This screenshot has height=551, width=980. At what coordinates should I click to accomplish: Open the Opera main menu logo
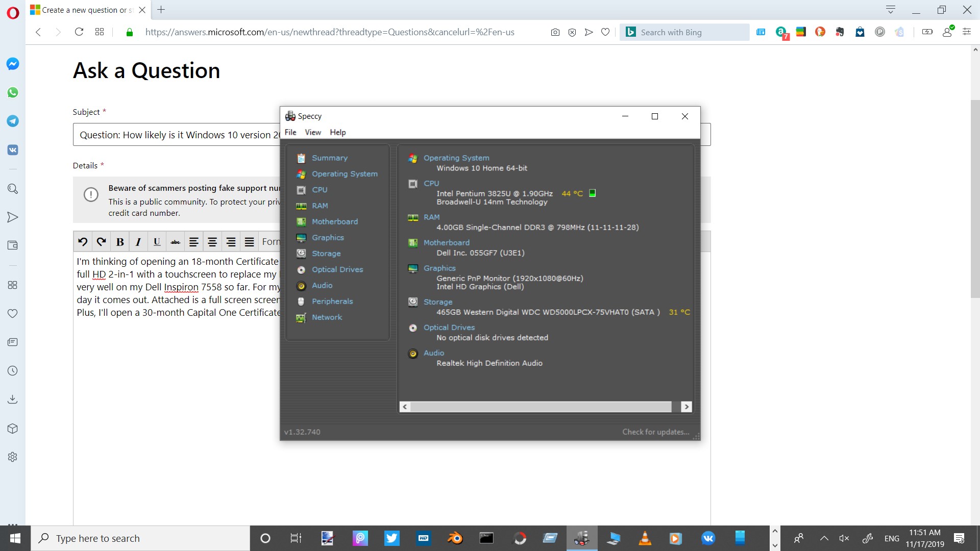coord(13,12)
